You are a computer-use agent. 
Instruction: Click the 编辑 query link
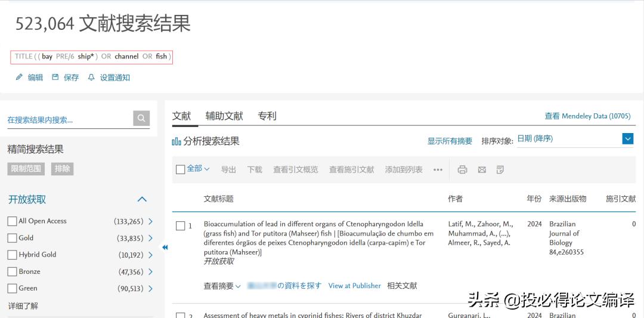(35, 77)
